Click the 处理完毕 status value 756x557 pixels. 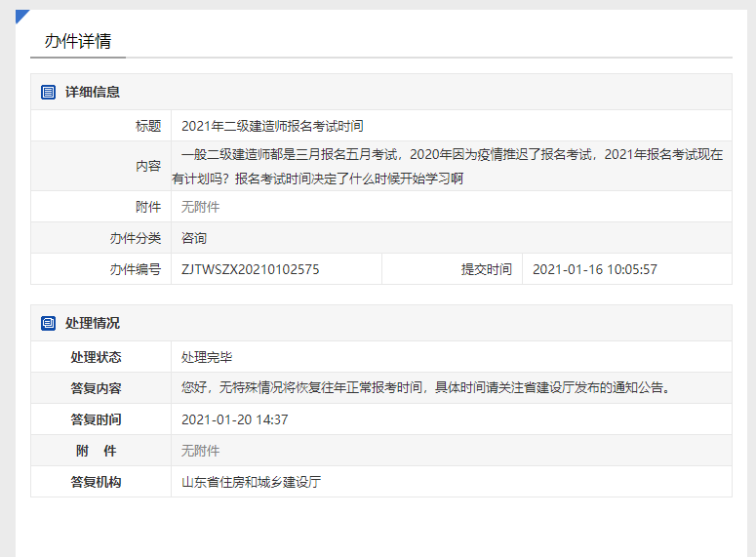[207, 357]
